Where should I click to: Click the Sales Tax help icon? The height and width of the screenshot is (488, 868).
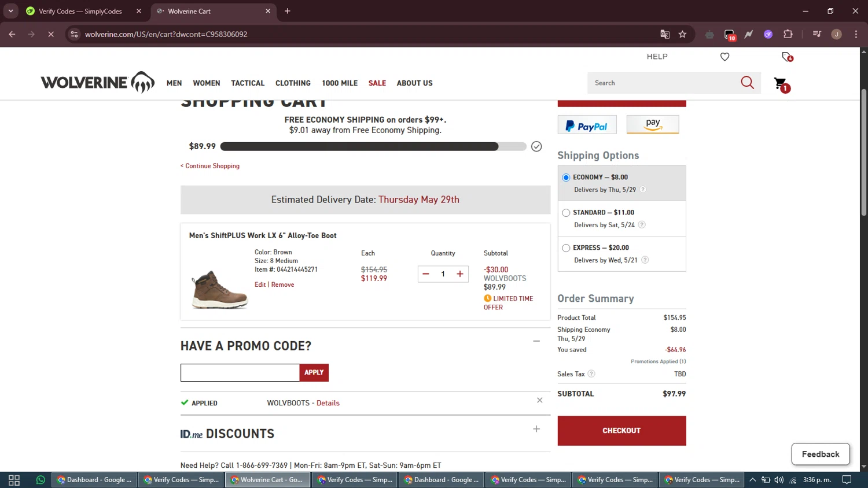click(x=591, y=374)
